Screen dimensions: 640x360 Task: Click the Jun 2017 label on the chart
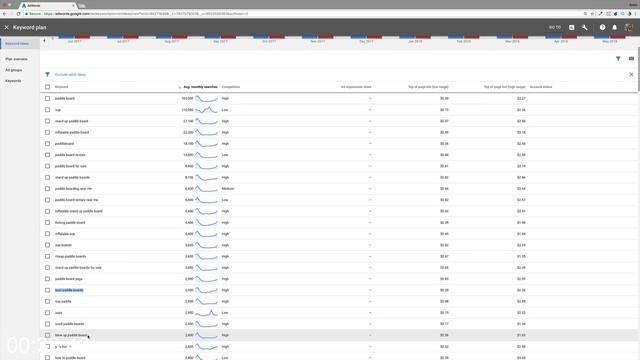pyautogui.click(x=74, y=41)
